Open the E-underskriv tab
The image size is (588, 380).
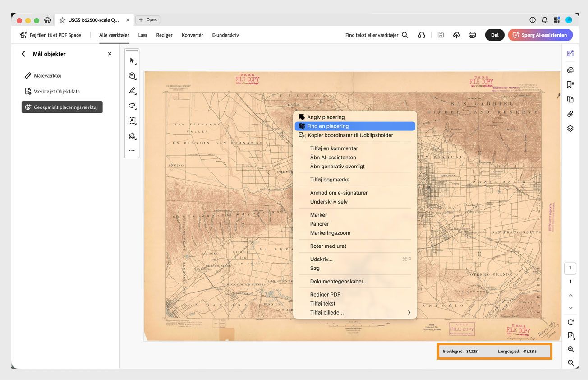click(x=225, y=35)
